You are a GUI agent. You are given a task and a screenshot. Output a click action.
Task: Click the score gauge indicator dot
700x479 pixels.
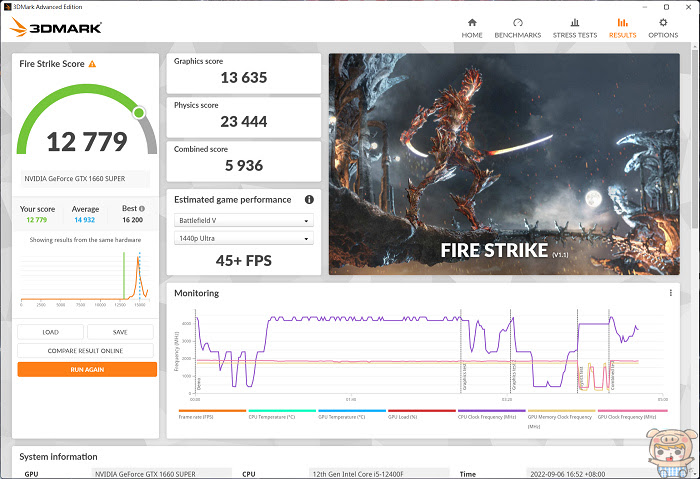(139, 112)
